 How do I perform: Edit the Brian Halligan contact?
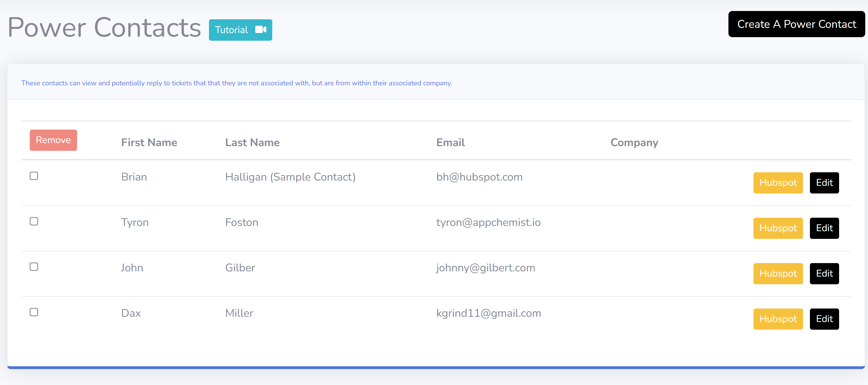pos(824,183)
